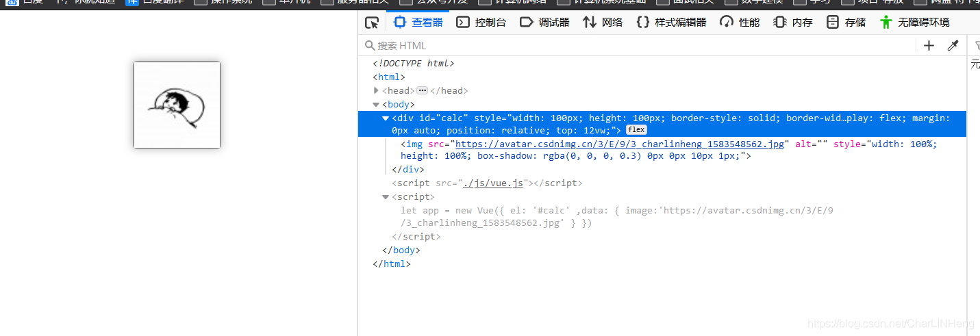The width and height of the screenshot is (980, 336).
Task: Switch to the 控制台 console tab
Action: pos(481,23)
